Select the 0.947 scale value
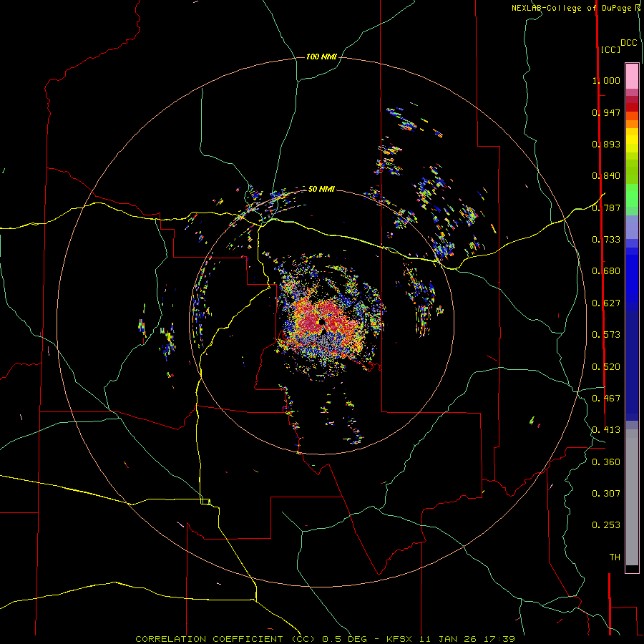Viewport: 644px width, 644px height. (606, 112)
